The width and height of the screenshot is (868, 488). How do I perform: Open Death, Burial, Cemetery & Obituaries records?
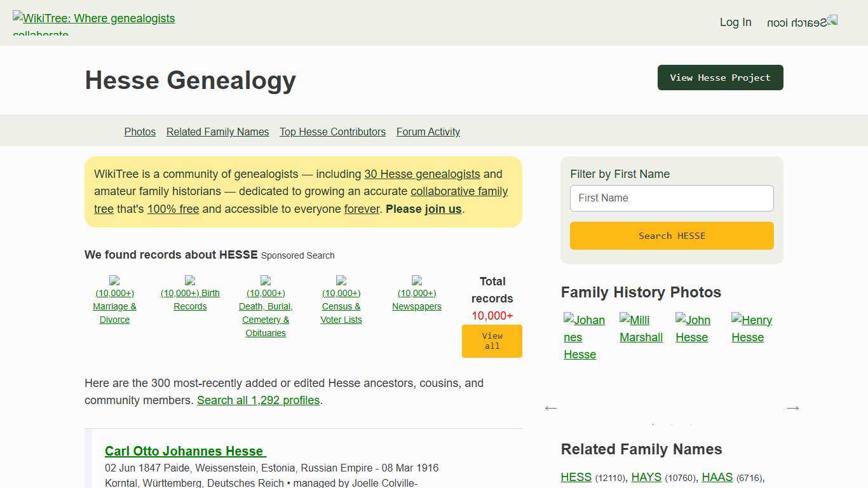pyautogui.click(x=266, y=313)
